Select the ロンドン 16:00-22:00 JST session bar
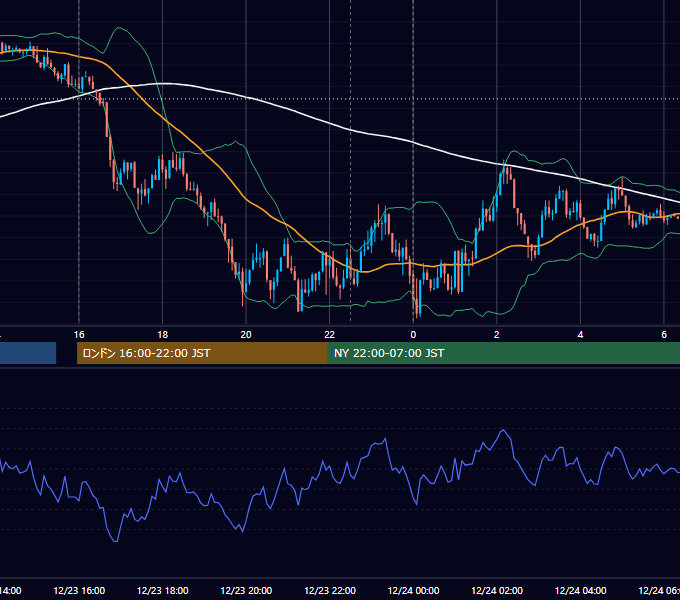 202,353
